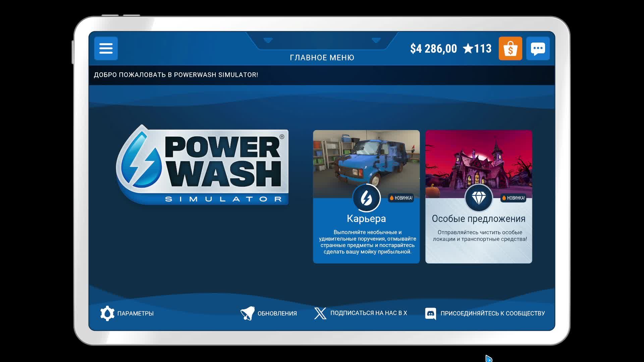Open ПРИСОЕДИНЯЙТЕСЬ К СООБЩЕСТВУ link
The image size is (644, 362).
[x=493, y=313]
